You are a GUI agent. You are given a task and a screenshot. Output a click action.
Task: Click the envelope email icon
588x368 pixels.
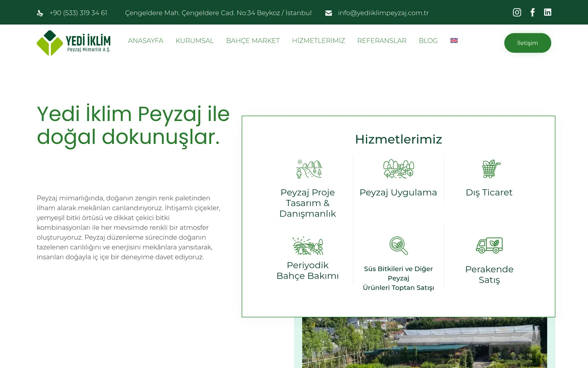pyautogui.click(x=328, y=13)
